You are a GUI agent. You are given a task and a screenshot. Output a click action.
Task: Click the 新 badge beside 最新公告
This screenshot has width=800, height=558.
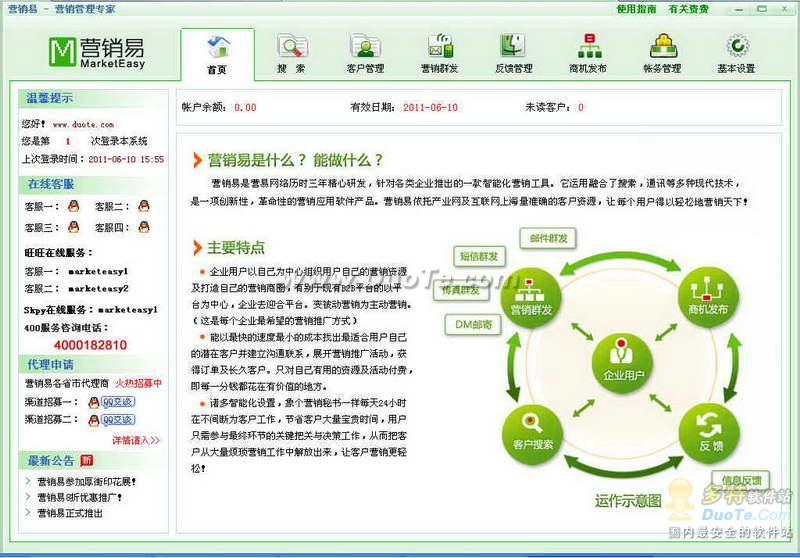[87, 461]
